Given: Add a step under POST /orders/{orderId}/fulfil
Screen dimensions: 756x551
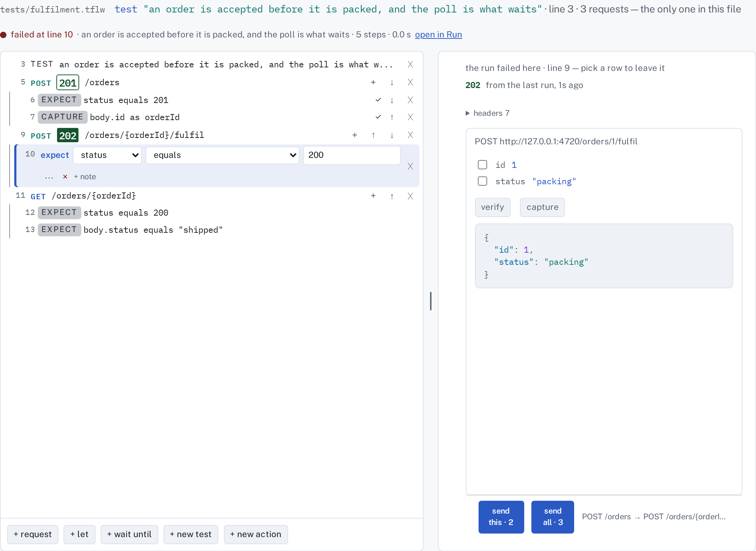Looking at the screenshot, I should [x=354, y=135].
